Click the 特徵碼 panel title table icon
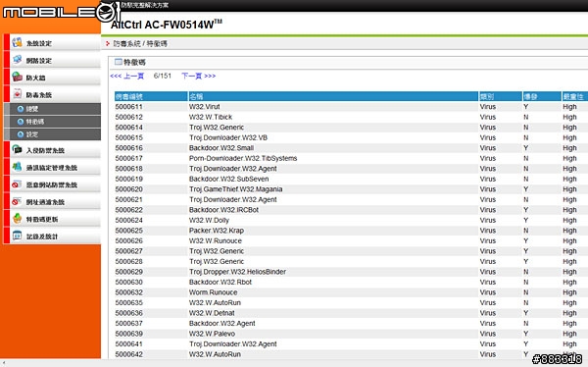The height and width of the screenshot is (367, 588). click(119, 62)
